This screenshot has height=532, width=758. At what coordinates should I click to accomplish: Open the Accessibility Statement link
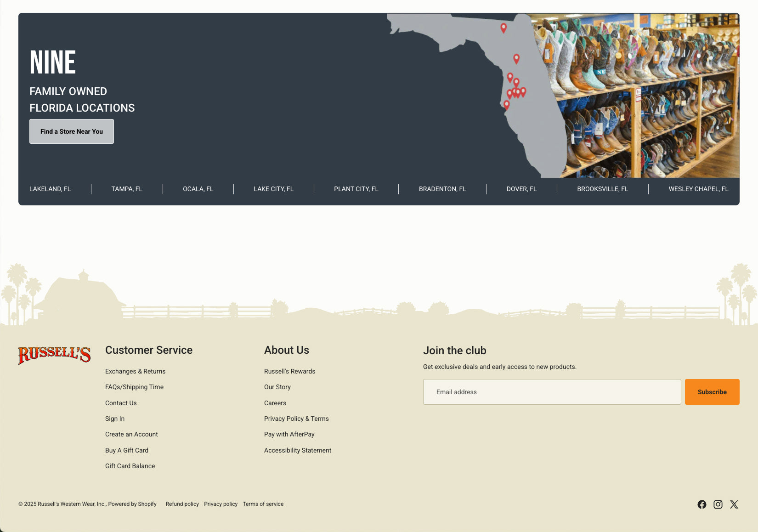coord(298,450)
